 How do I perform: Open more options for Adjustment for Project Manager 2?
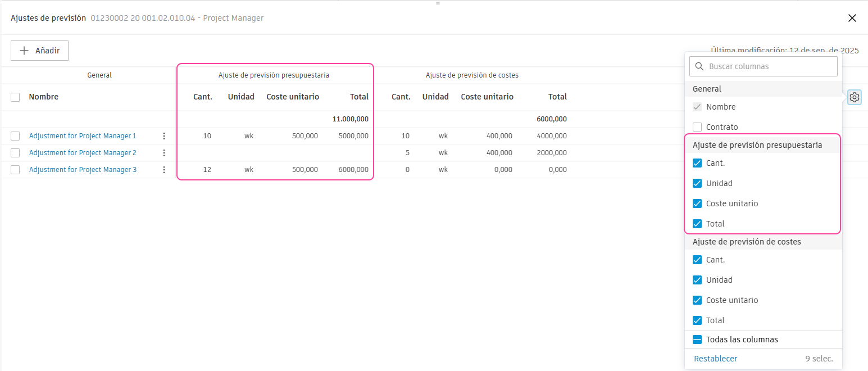pos(164,153)
